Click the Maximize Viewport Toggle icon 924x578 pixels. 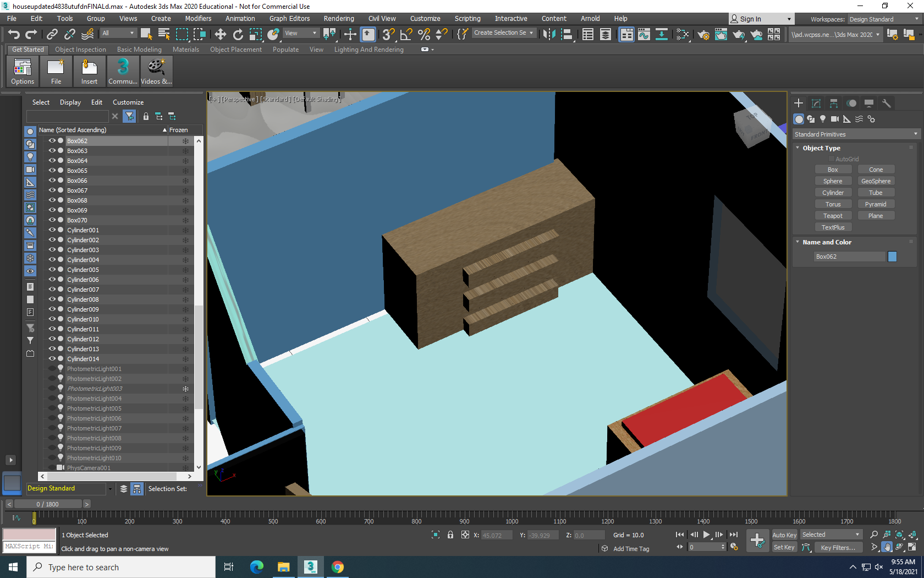tap(912, 547)
